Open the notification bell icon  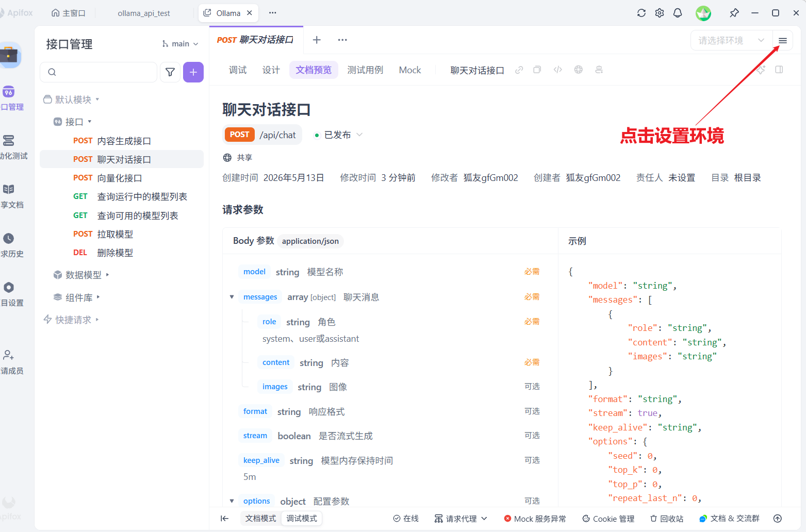(x=678, y=13)
